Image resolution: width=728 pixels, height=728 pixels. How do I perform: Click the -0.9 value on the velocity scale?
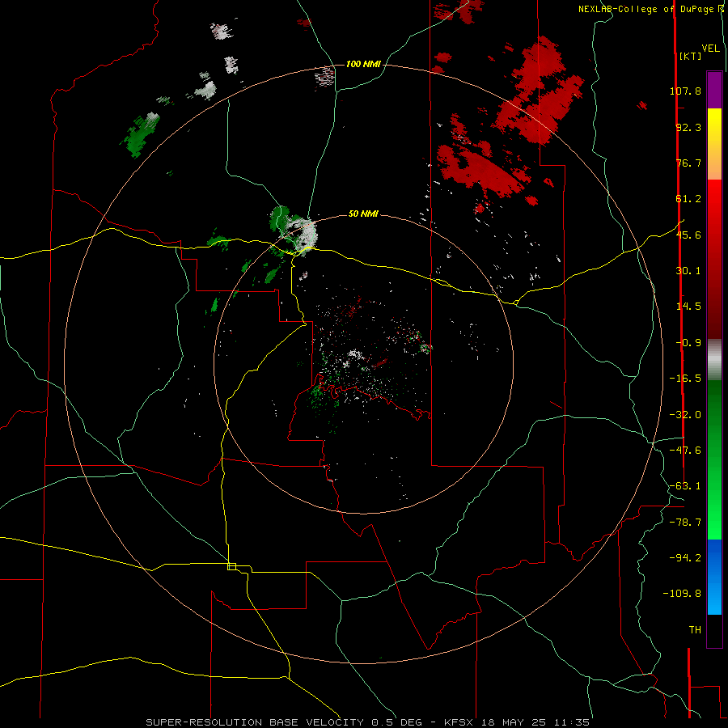tap(688, 343)
